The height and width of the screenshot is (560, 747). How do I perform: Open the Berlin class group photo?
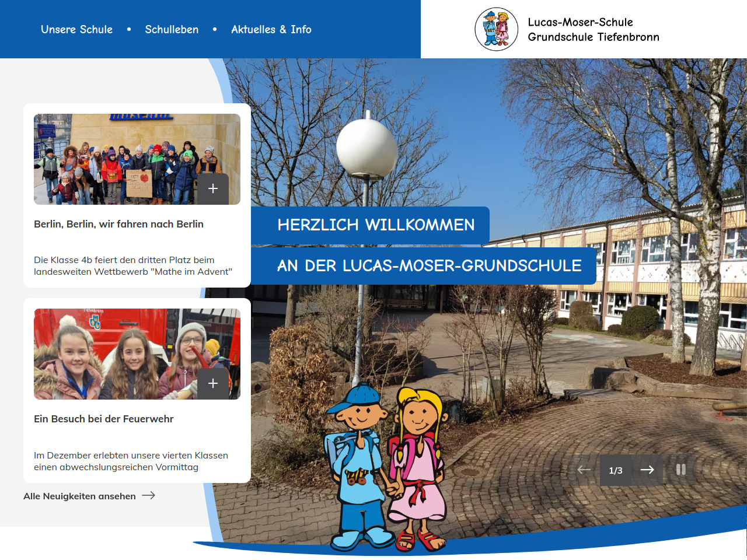click(x=117, y=159)
